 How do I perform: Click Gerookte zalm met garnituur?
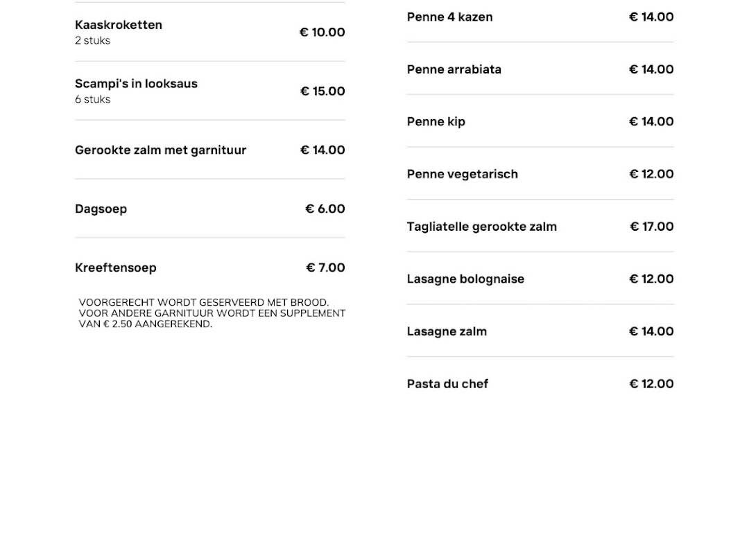tap(160, 150)
